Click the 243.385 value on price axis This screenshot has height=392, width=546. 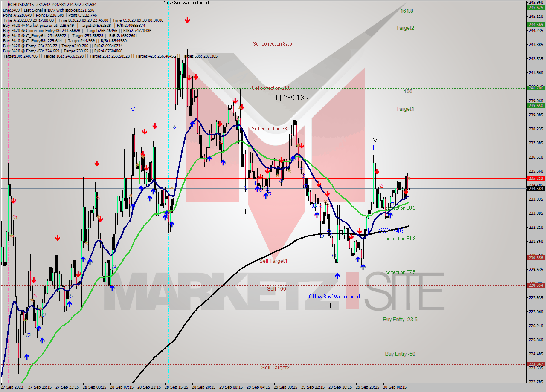point(536,44)
